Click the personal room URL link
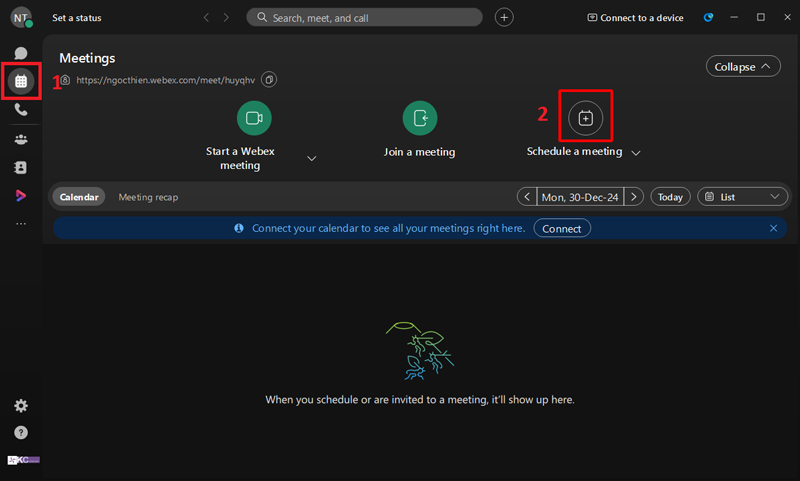Screen dimensions: 800x481 click(x=165, y=80)
